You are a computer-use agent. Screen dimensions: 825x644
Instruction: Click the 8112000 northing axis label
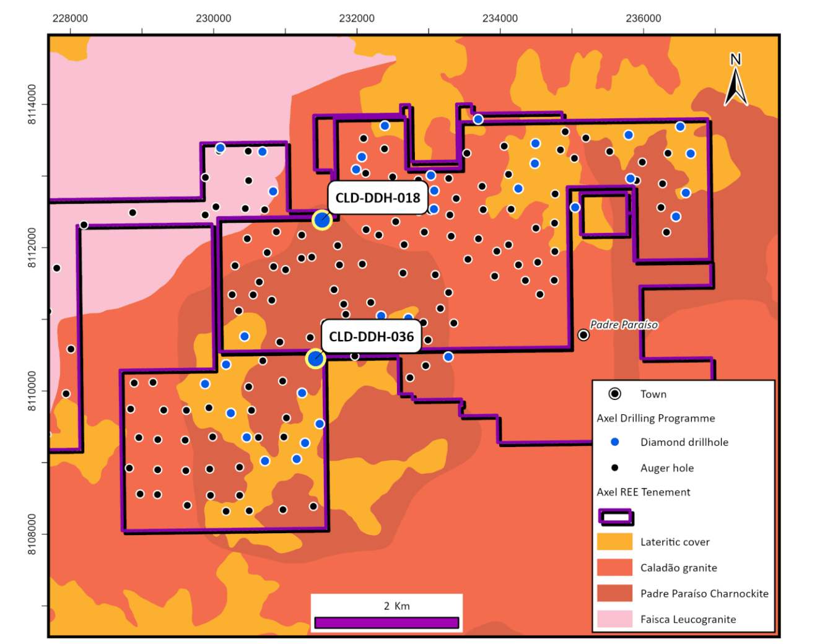(x=32, y=248)
